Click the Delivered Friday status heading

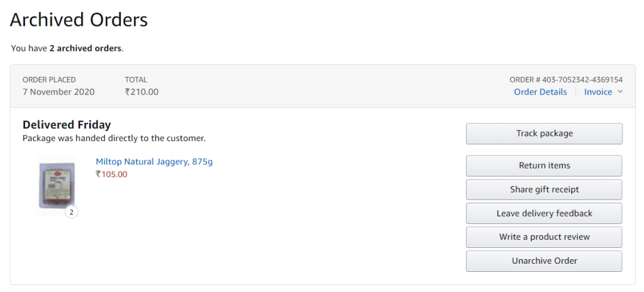click(67, 125)
